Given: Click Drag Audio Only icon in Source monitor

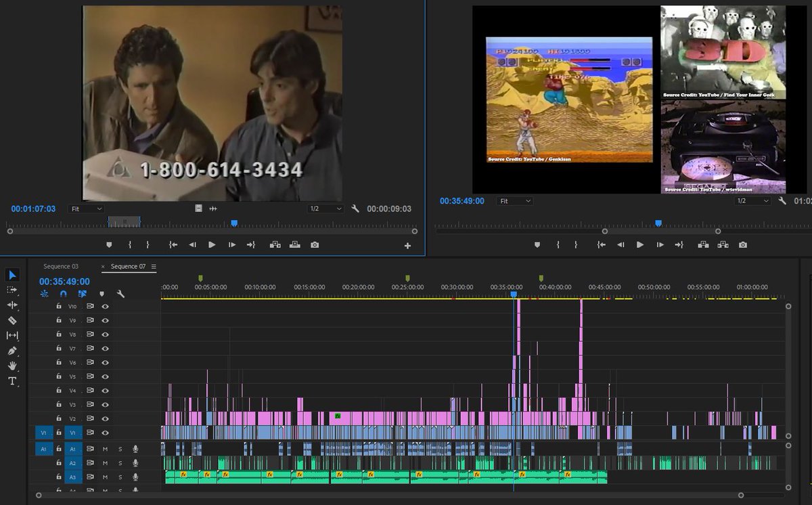Looking at the screenshot, I should 213,208.
